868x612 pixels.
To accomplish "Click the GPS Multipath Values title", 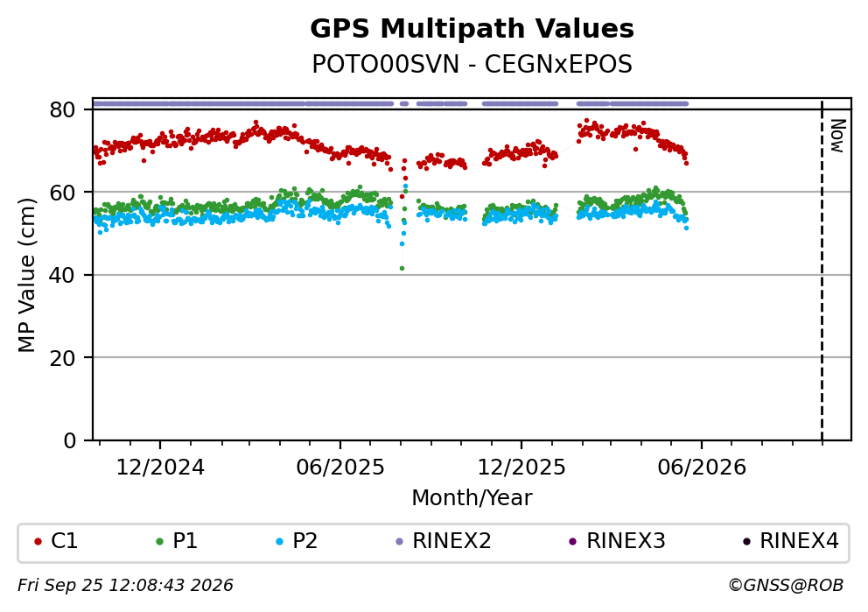I will tap(472, 29).
